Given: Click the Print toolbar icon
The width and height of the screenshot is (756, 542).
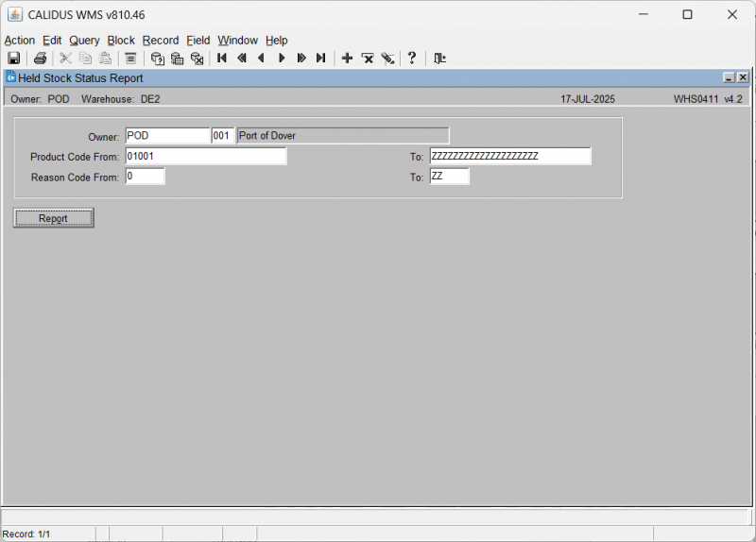Looking at the screenshot, I should (40, 59).
